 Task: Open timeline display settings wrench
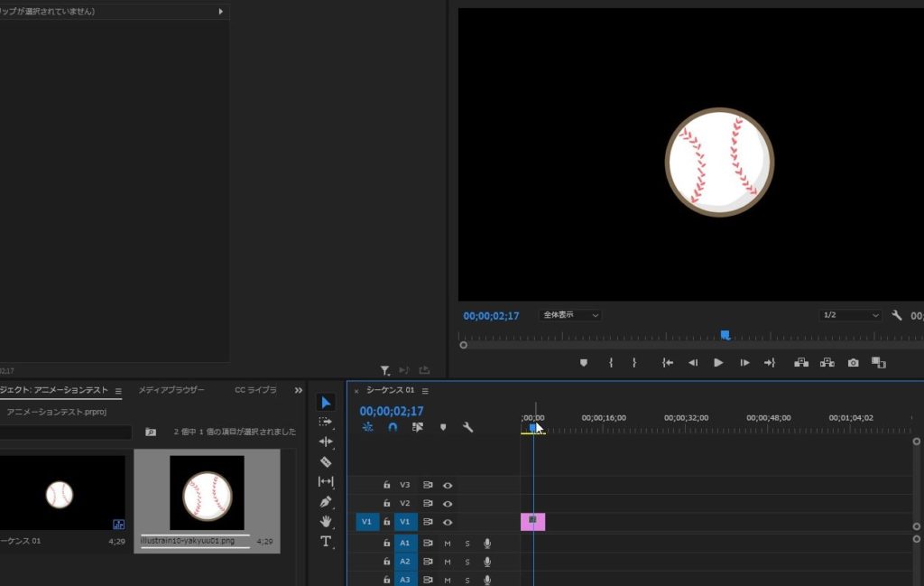[467, 427]
